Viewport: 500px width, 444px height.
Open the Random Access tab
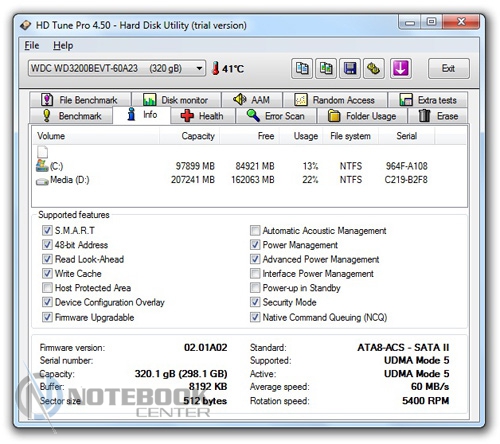point(335,100)
